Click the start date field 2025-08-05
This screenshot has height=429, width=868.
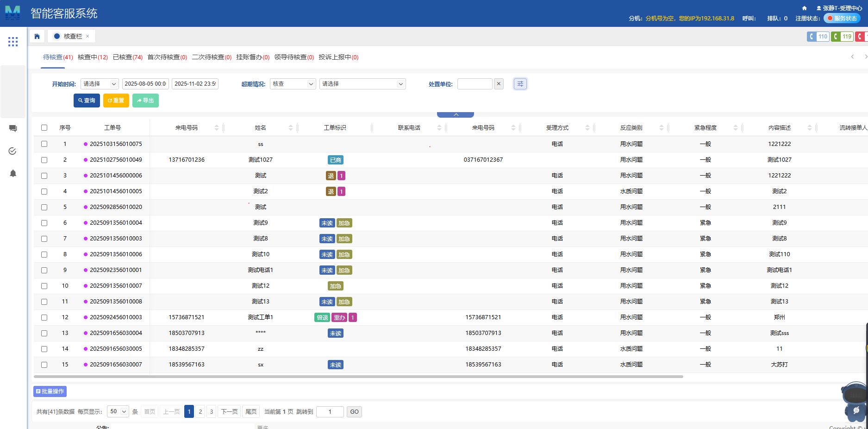tap(145, 84)
